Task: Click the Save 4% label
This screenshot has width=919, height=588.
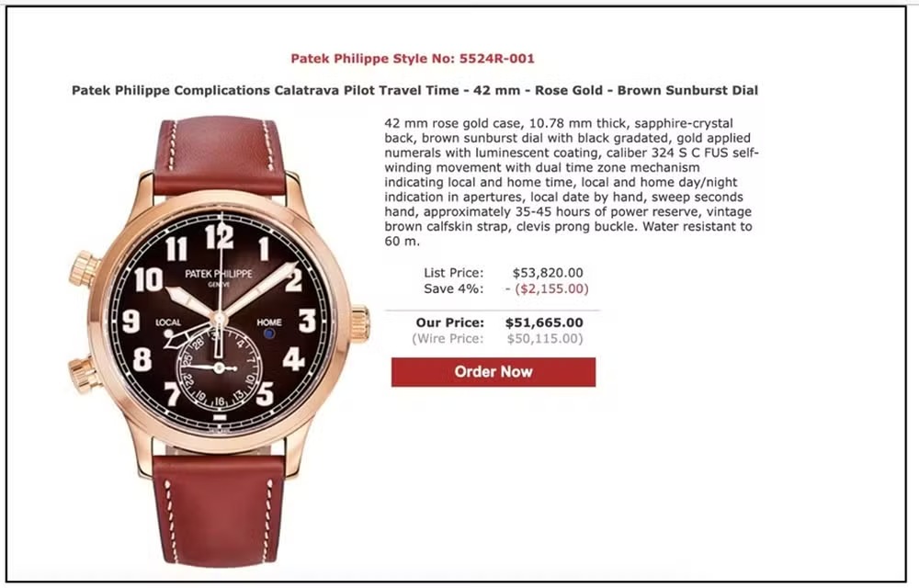Action: coord(454,288)
